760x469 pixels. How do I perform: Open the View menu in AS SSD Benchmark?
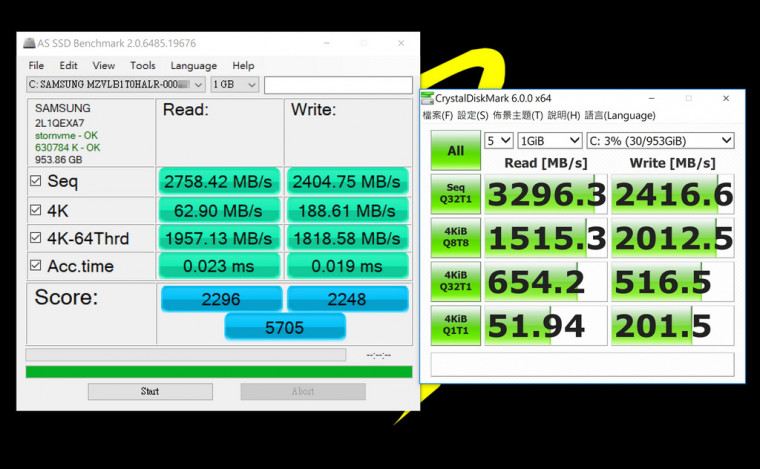coord(104,65)
